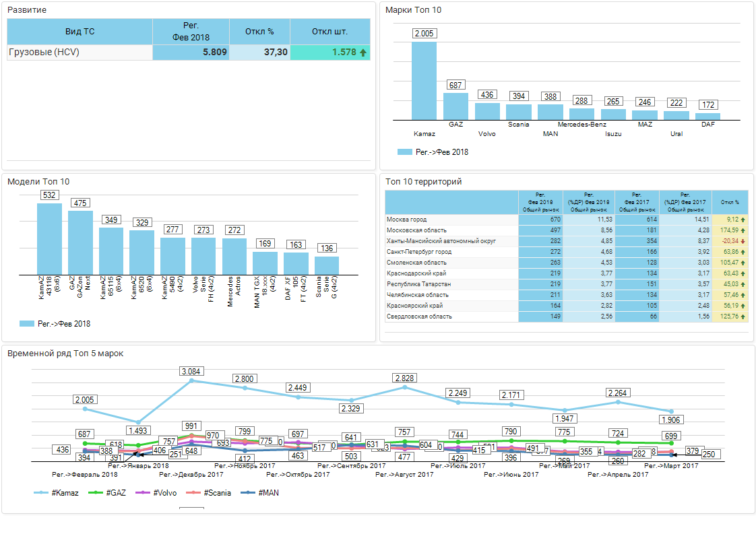Click the 174,59 deviation cell for Московская область
Viewport: 756px width, 534px height.
tap(730, 230)
